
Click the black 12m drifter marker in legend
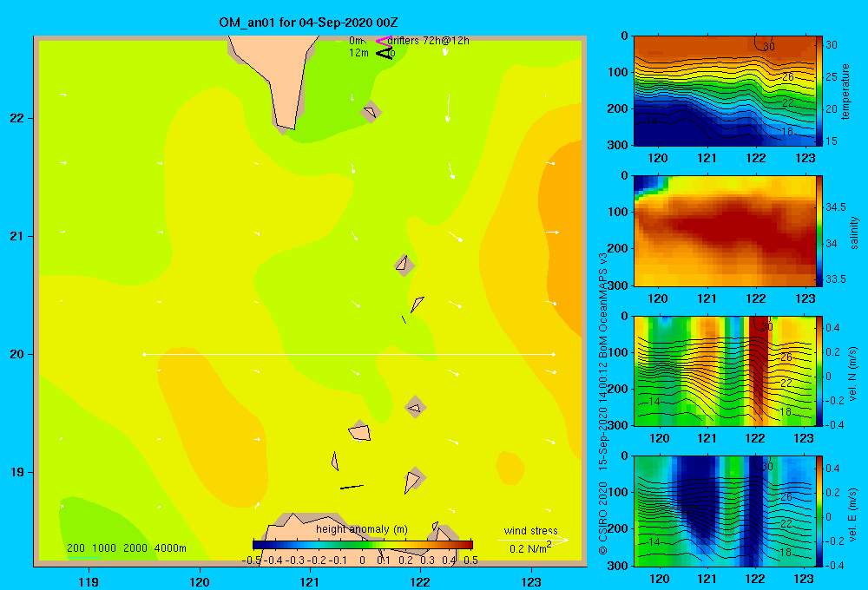coord(384,53)
